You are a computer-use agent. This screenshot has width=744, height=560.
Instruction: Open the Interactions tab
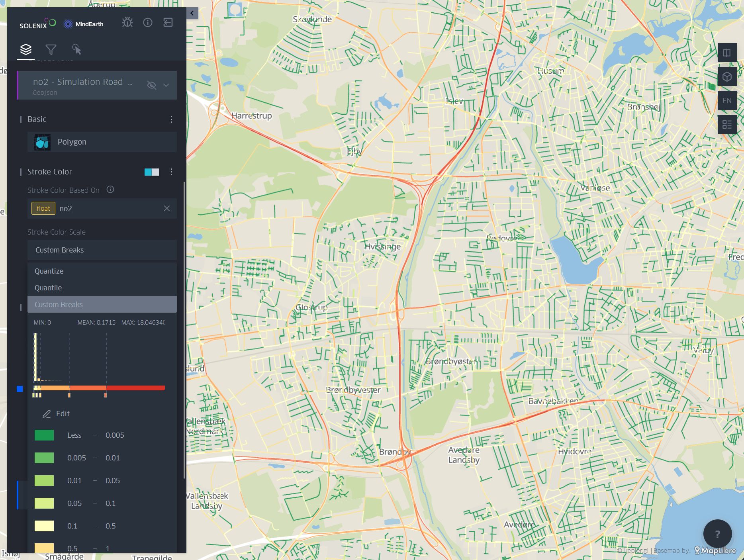pyautogui.click(x=76, y=49)
